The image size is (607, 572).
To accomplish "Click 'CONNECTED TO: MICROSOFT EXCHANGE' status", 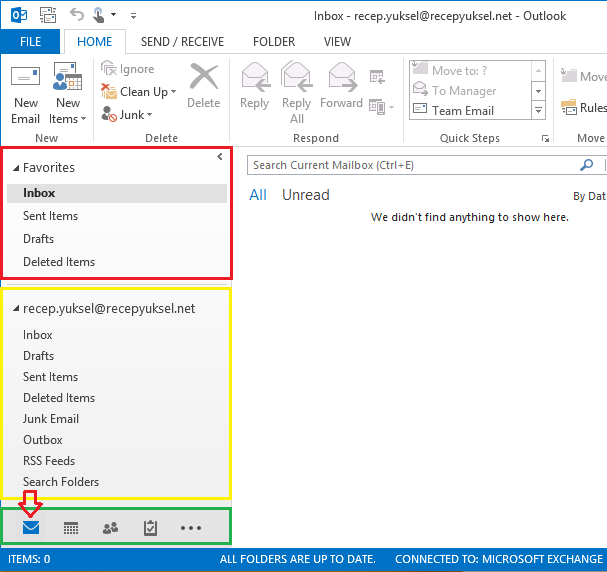I will pos(499,559).
